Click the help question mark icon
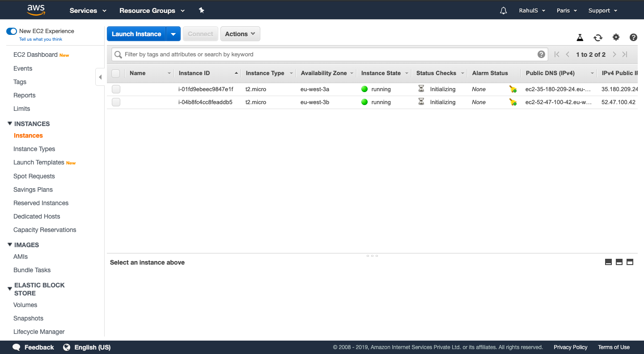The image size is (644, 354). [x=633, y=38]
